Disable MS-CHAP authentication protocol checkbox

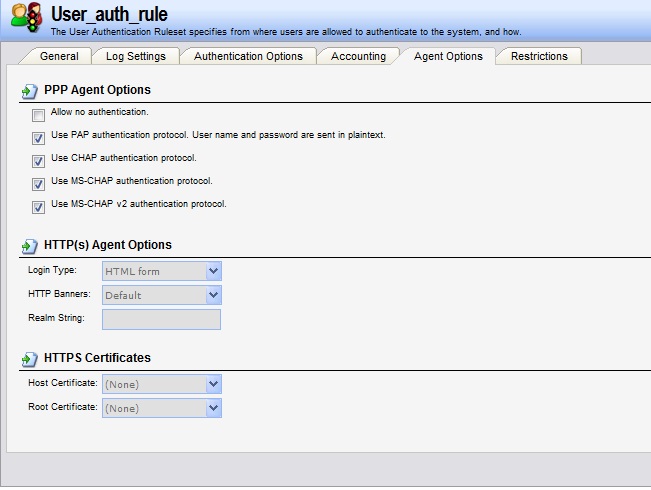[x=39, y=184]
